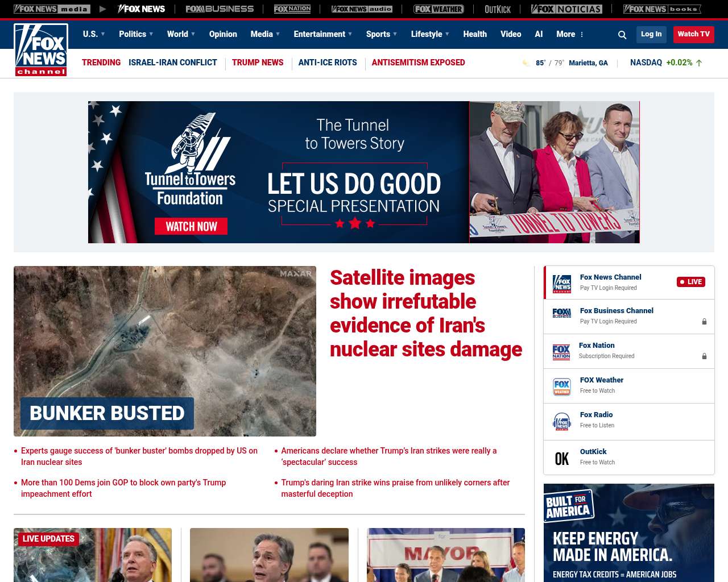
Task: Select Israel-Iran Conflict trending topic
Action: coord(173,63)
